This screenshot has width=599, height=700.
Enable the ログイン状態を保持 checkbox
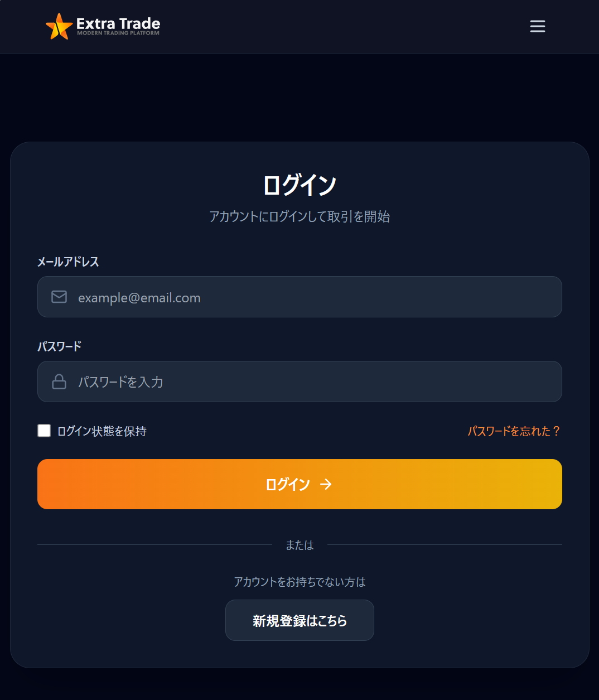click(x=44, y=431)
